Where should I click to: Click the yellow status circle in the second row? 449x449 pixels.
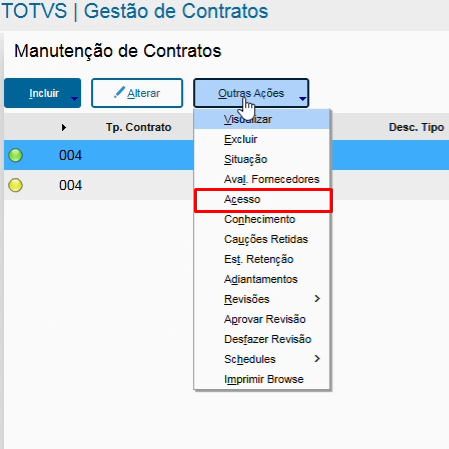click(x=15, y=185)
